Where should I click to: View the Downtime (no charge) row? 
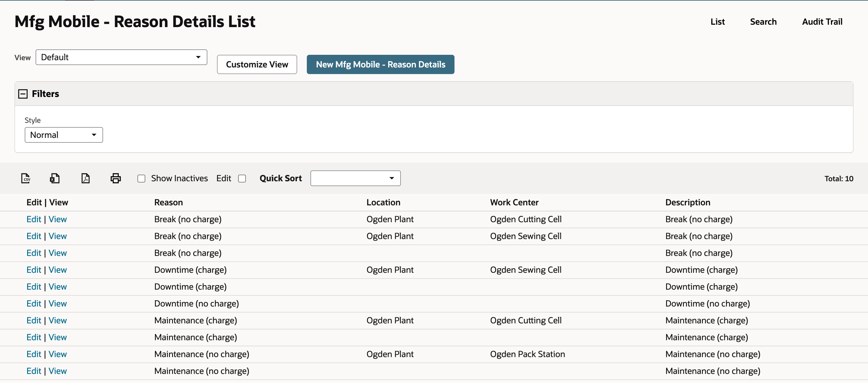tap(58, 304)
